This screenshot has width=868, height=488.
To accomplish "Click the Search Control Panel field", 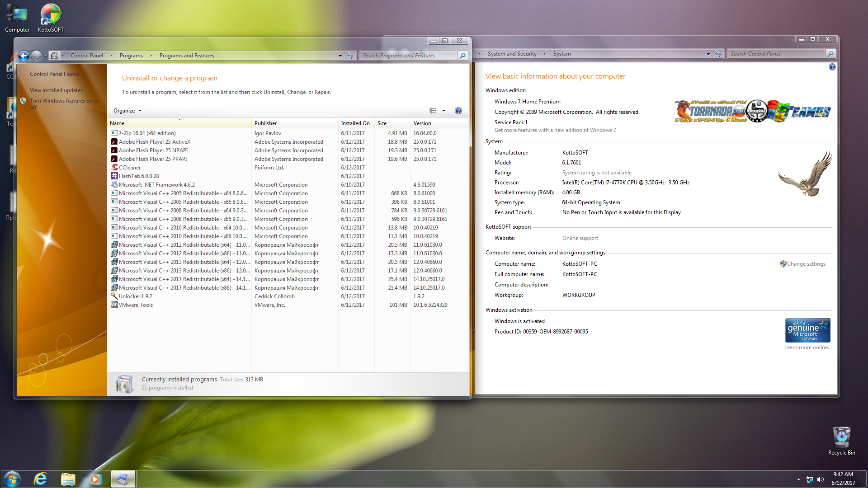I will coord(777,54).
